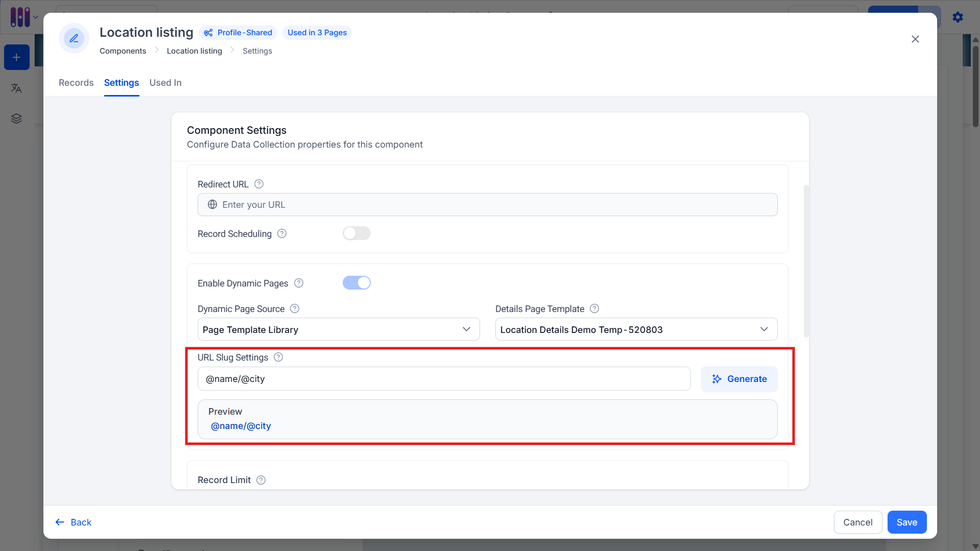
Task: Click the Profile-Shared badge
Action: (238, 33)
